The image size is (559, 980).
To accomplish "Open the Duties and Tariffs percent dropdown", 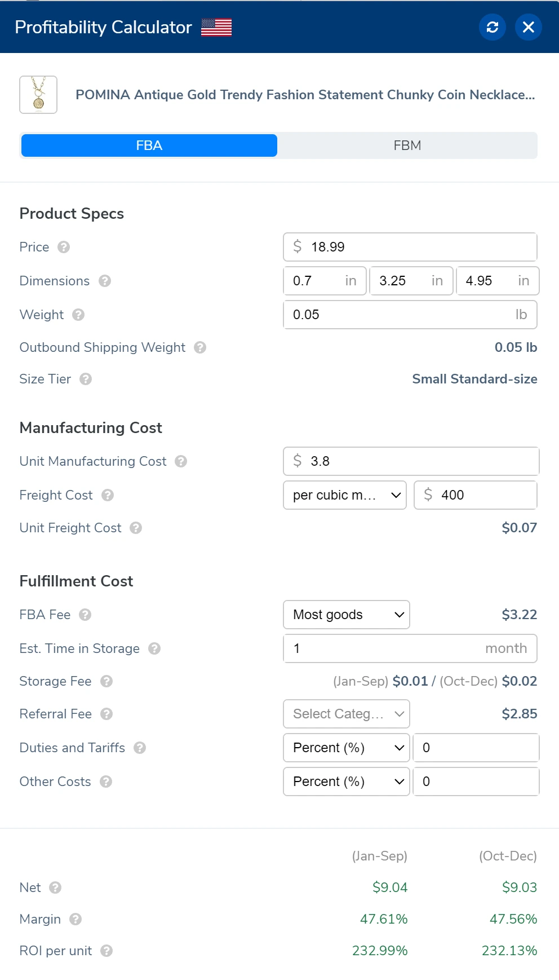I will click(x=346, y=748).
